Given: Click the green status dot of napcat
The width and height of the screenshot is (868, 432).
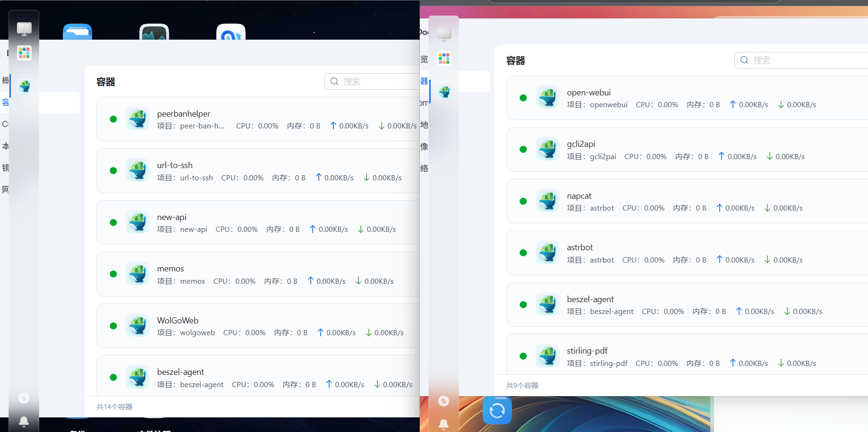Looking at the screenshot, I should [x=523, y=201].
